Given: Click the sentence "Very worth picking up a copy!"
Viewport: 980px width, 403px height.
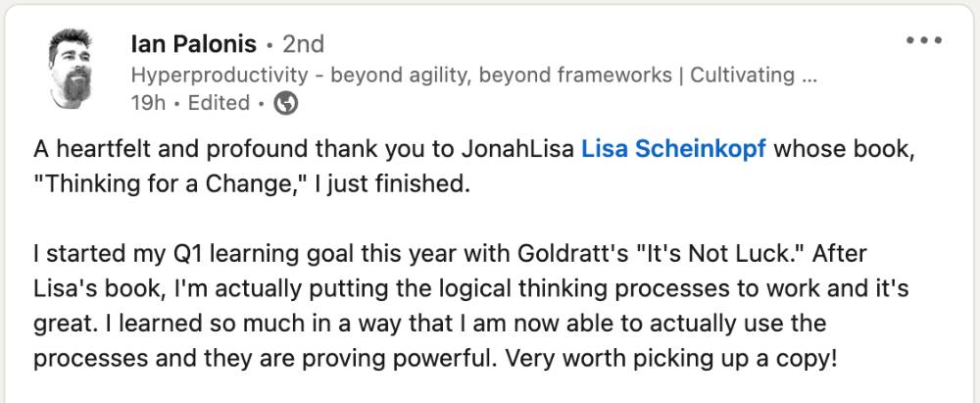Looking at the screenshot, I should coord(670,359).
